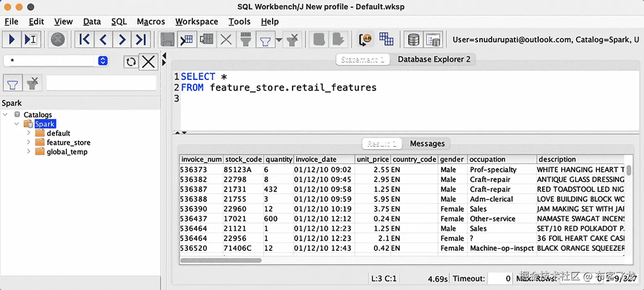Viewport: 644px width, 290px height.
Task: Click the rollback icon in toolbar
Action: [x=338, y=40]
